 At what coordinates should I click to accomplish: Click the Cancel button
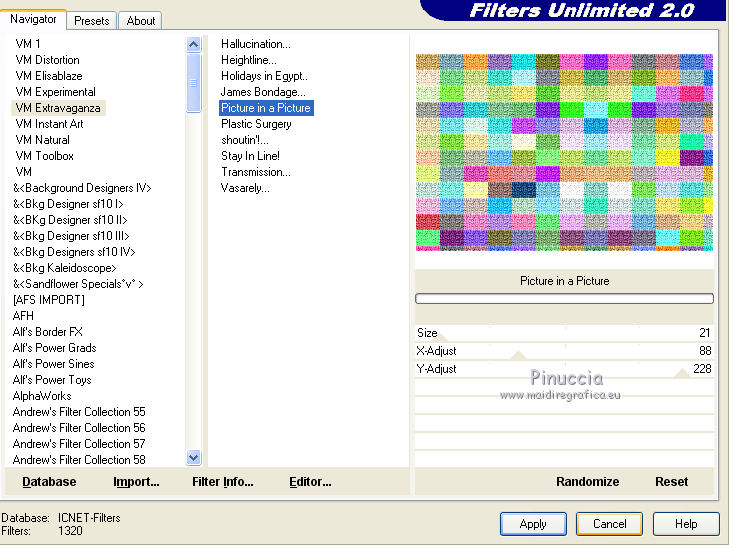click(610, 524)
